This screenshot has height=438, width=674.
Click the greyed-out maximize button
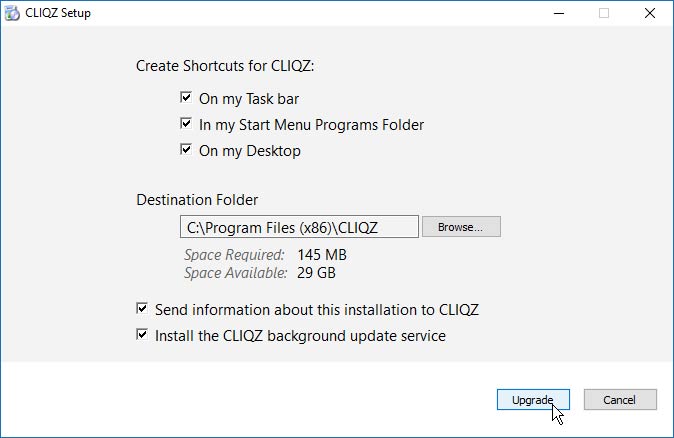coord(604,13)
